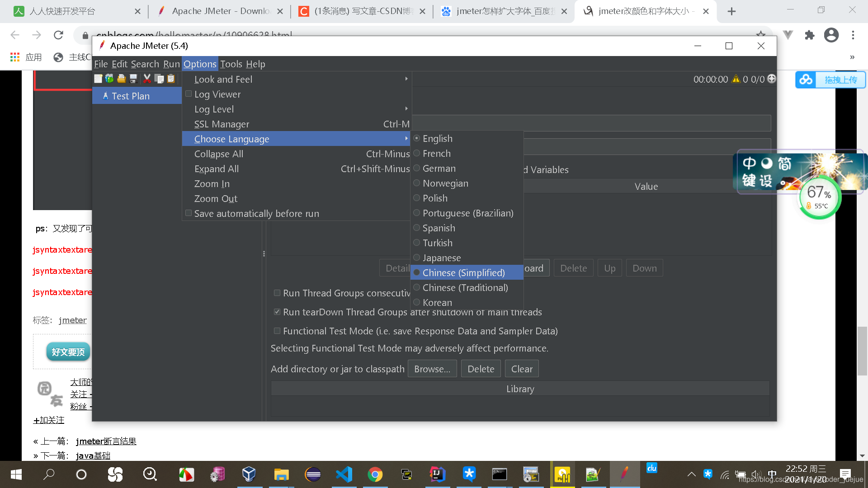Click the Browse... classpath button

tap(432, 369)
